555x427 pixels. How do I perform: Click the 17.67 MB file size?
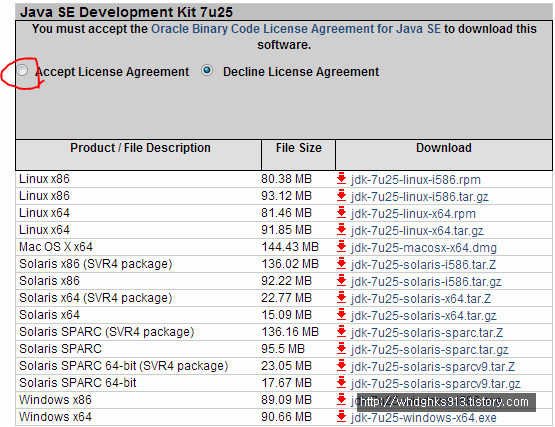[x=286, y=382]
